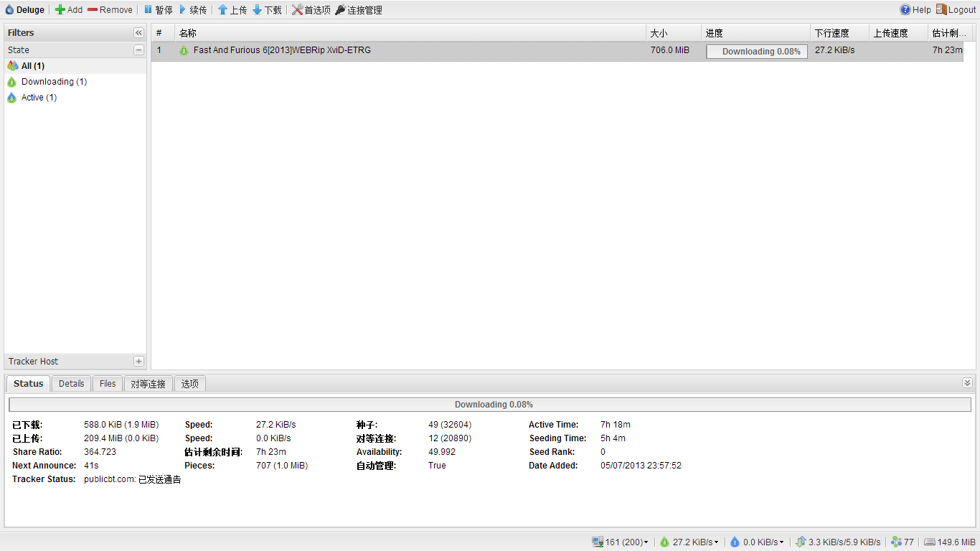The height and width of the screenshot is (551, 980).
Task: Sort by the 估计剩 column header
Action: [x=950, y=33]
